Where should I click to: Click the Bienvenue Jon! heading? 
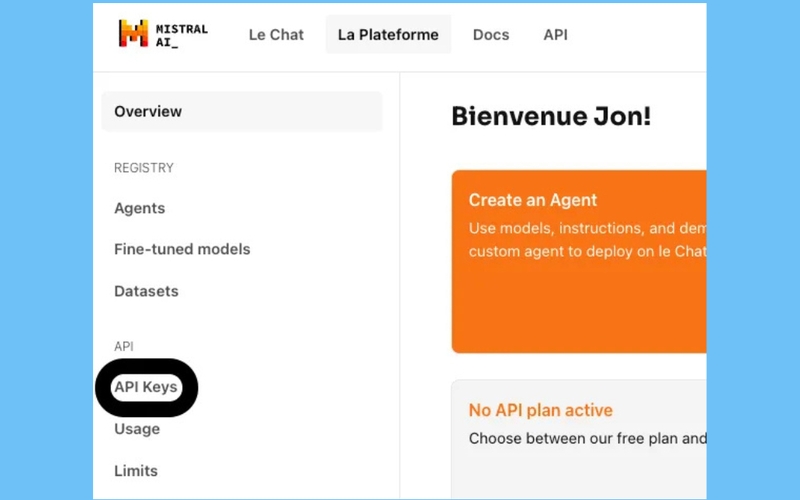coord(551,116)
